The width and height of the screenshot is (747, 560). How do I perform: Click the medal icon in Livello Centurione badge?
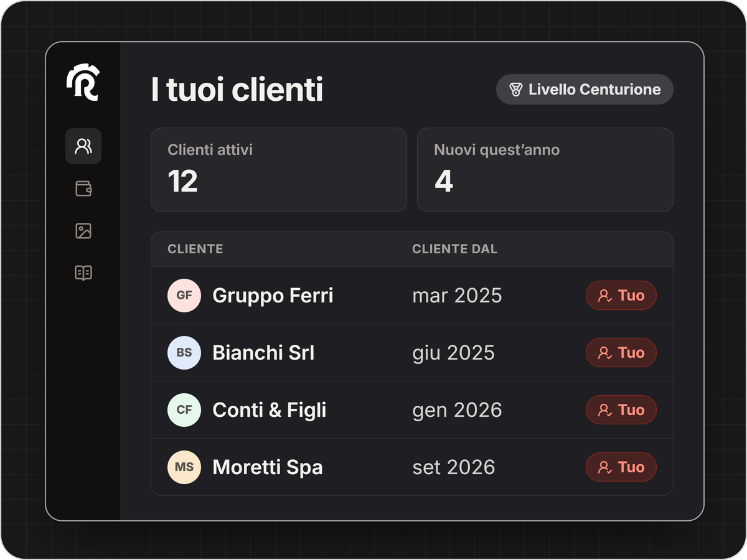coord(515,90)
